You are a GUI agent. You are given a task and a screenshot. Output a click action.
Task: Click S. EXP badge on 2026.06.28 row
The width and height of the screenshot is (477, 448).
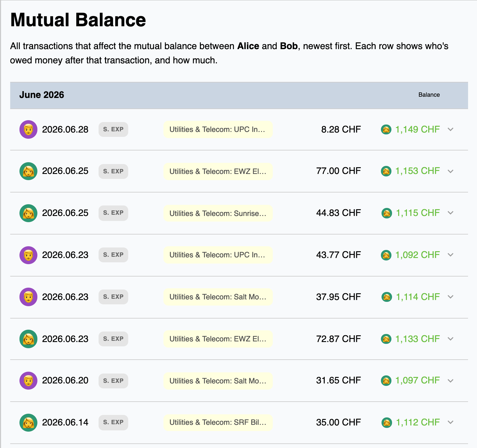[113, 129]
